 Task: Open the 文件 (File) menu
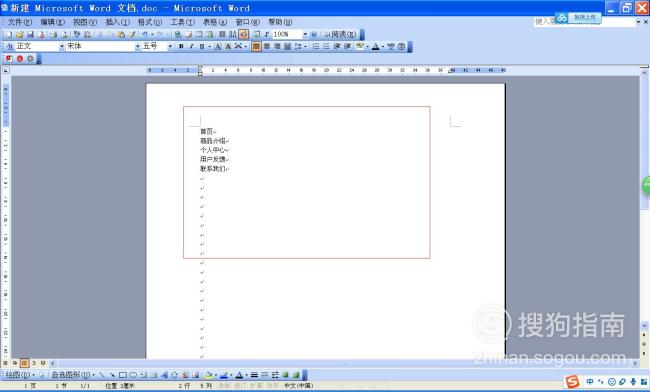click(20, 22)
